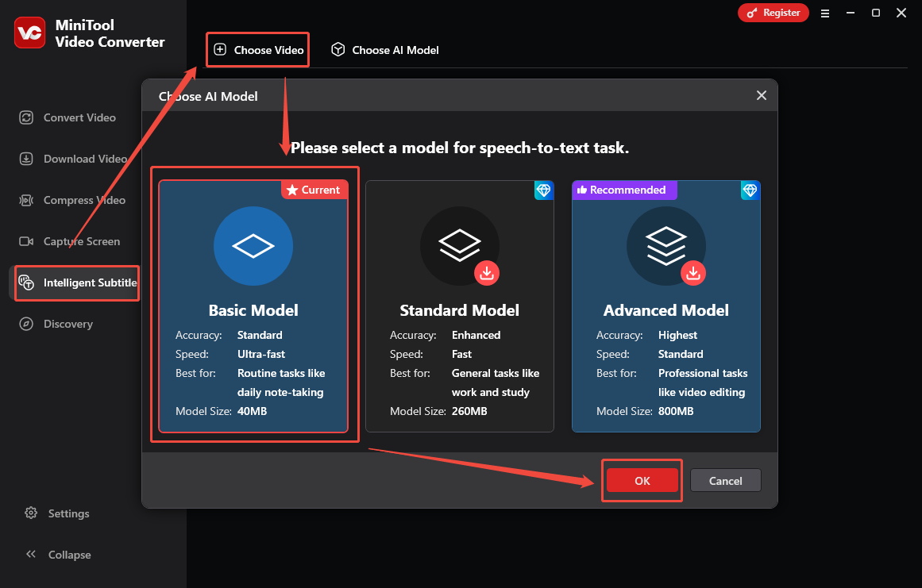Click the Register button
The width and height of the screenshot is (922, 588).
click(773, 13)
